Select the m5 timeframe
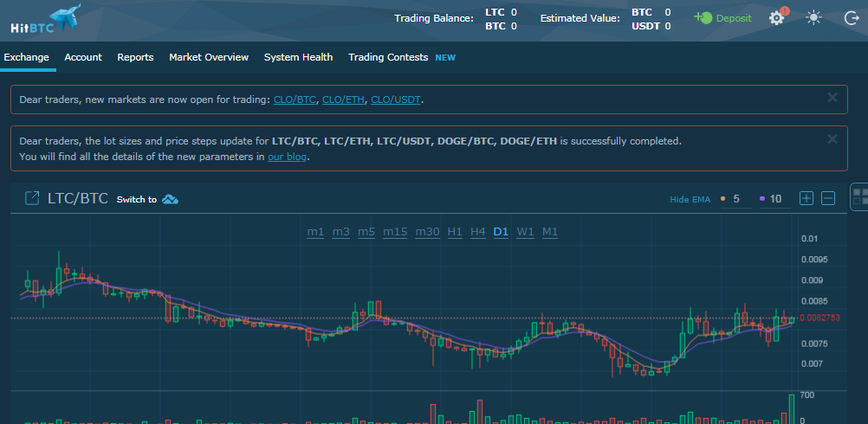Viewport: 868px width, 424px height. click(366, 232)
